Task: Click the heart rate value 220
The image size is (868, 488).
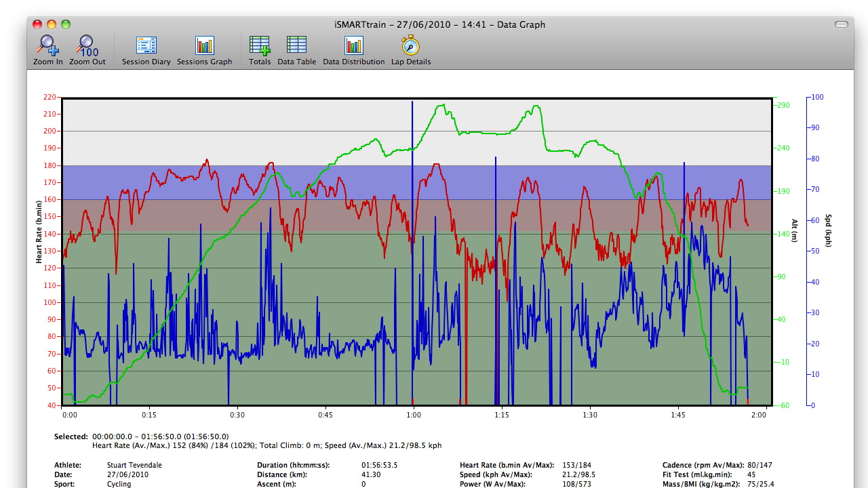Action: click(x=49, y=97)
